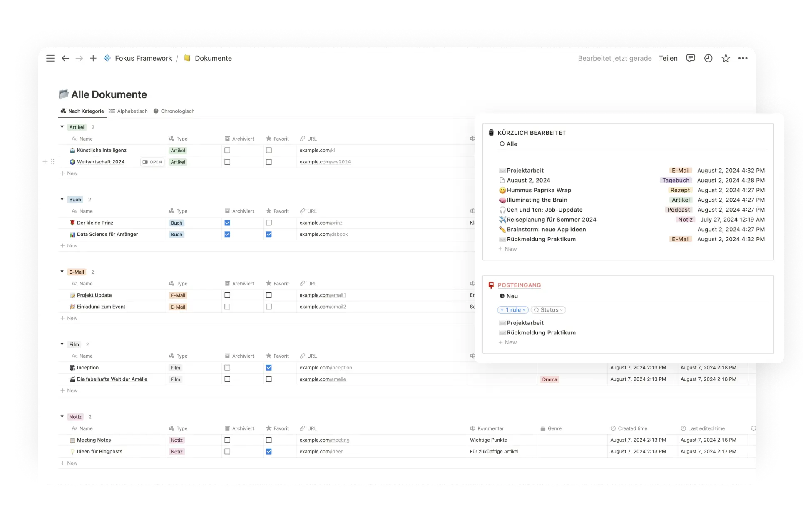
Task: Grab the drag handle beside Weltwirtschaft 2024
Action: [x=52, y=162]
